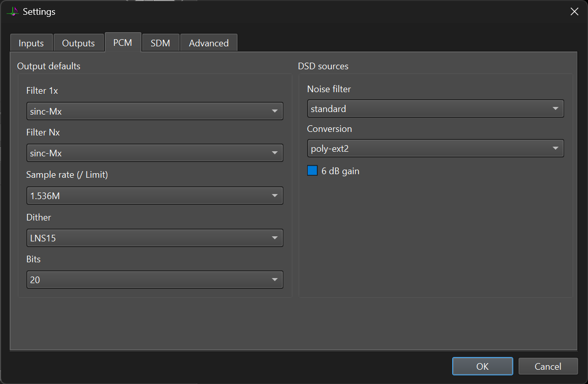
Task: Switch to the Inputs tab
Action: (x=31, y=43)
